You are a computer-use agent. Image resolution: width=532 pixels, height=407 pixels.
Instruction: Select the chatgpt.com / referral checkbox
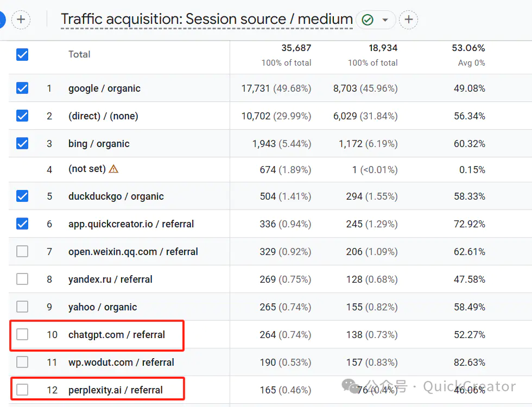click(22, 334)
